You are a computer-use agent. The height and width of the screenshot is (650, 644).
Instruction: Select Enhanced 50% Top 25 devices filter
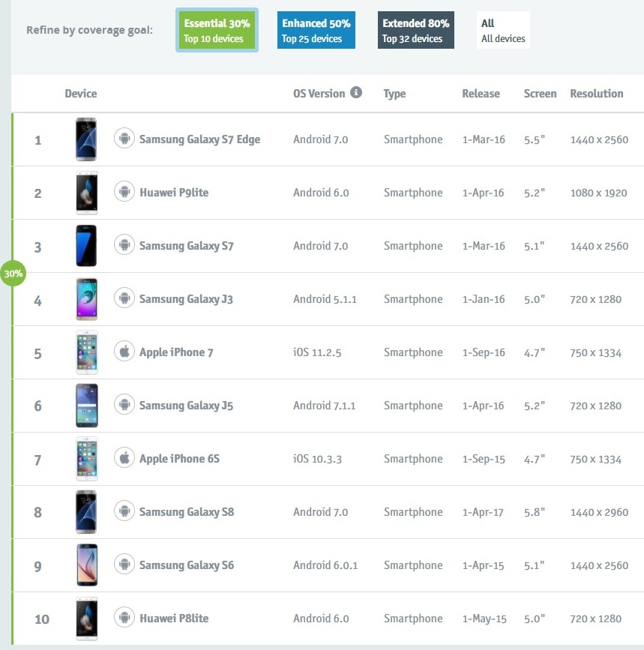pyautogui.click(x=316, y=30)
